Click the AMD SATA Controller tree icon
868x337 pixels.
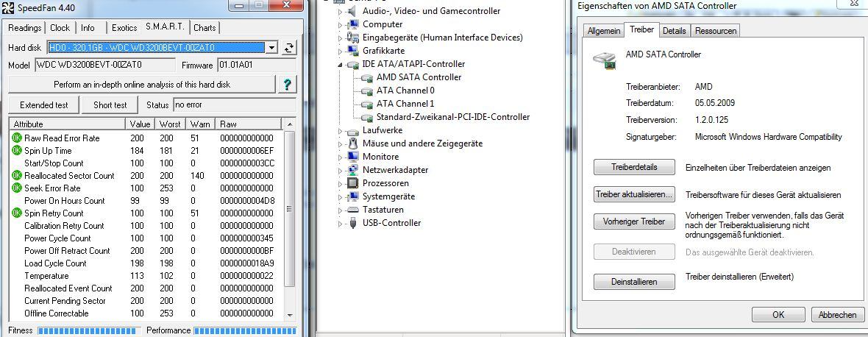(366, 77)
